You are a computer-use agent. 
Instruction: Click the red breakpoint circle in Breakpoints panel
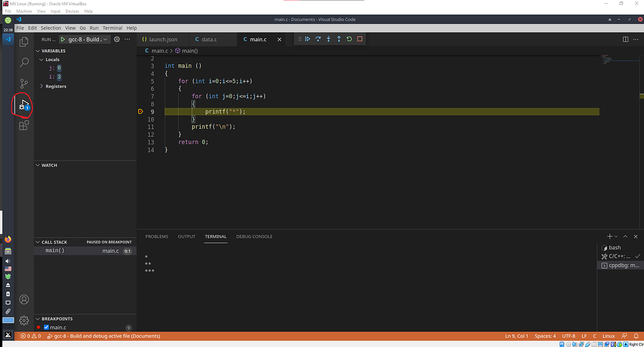click(38, 327)
